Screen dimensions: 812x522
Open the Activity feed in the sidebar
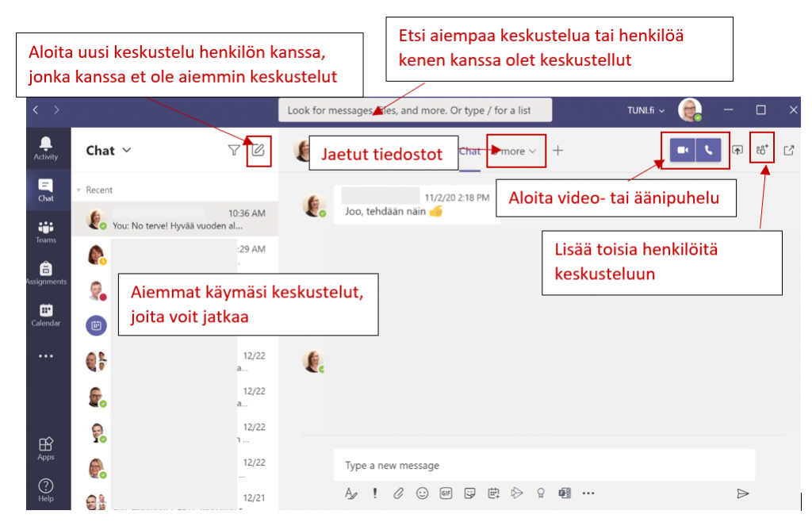tap(46, 148)
